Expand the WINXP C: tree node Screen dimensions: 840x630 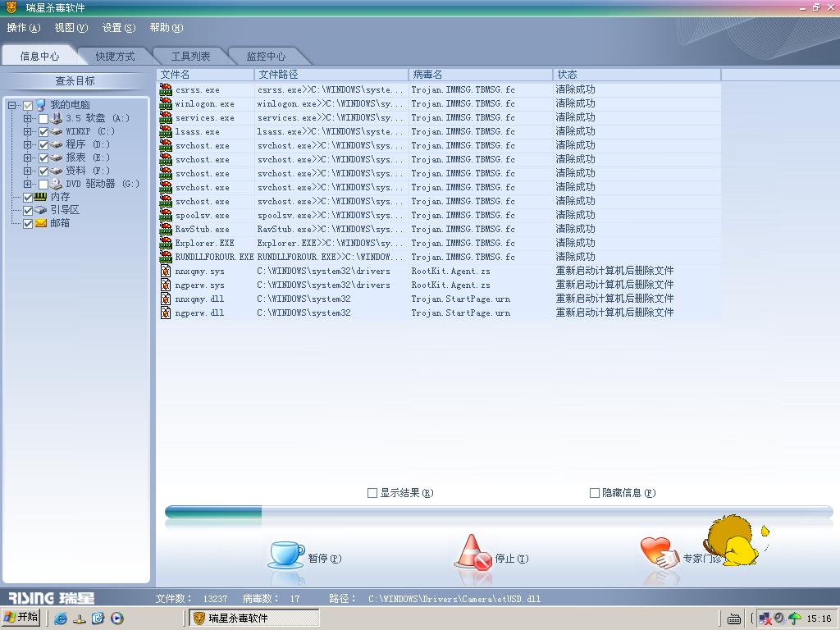(27, 132)
